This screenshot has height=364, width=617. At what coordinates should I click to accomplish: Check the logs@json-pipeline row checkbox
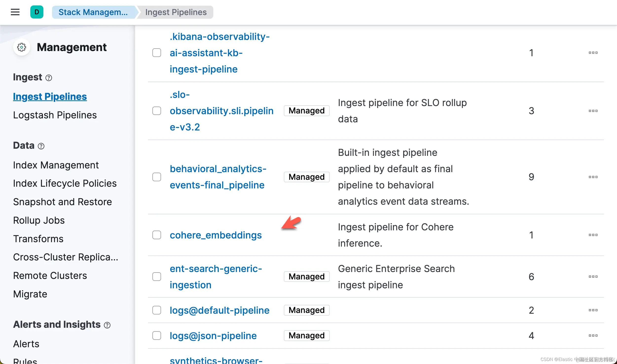click(x=157, y=336)
